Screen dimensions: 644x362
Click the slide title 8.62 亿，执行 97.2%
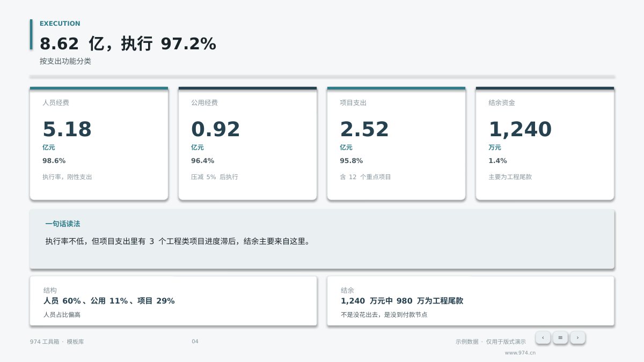click(x=128, y=44)
